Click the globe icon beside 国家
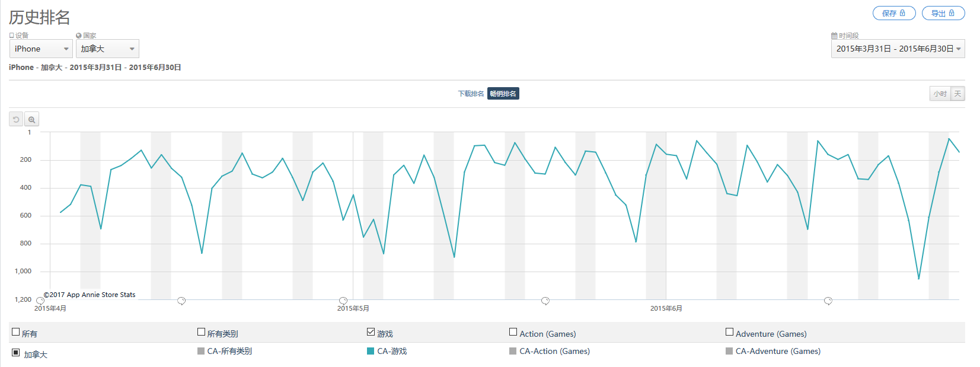Screen dimensions: 980x367 pyautogui.click(x=79, y=36)
